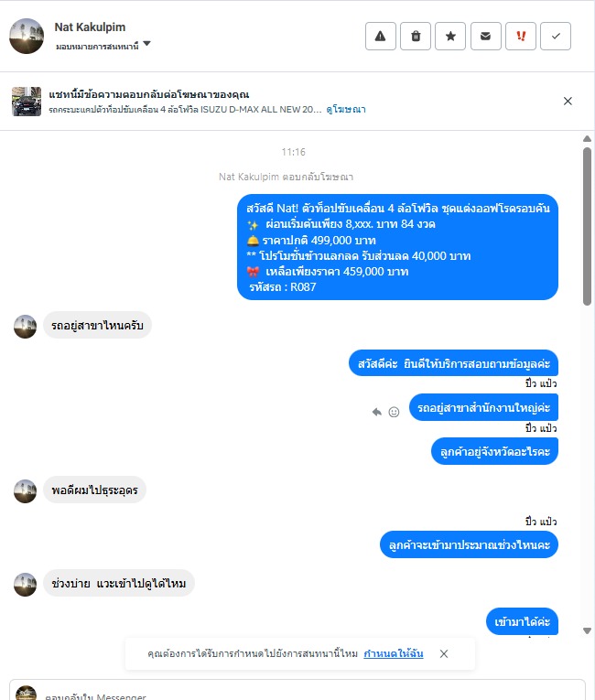Flag conversation as priority with red exclamation
595x700 pixels.
tap(521, 37)
